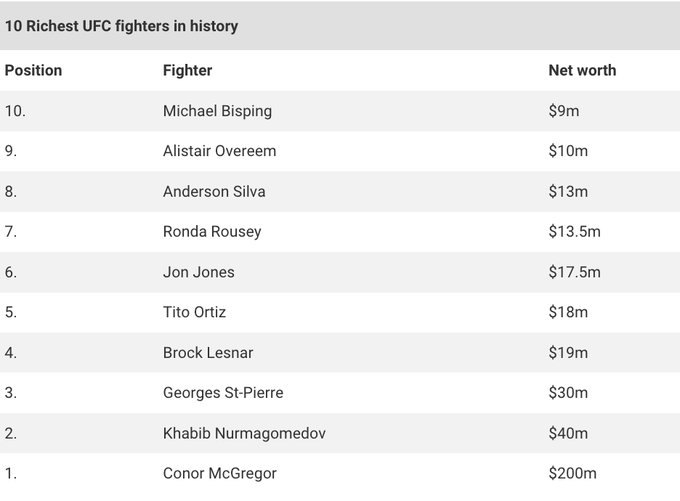
Task: Select the Fighter column header
Action: click(187, 70)
